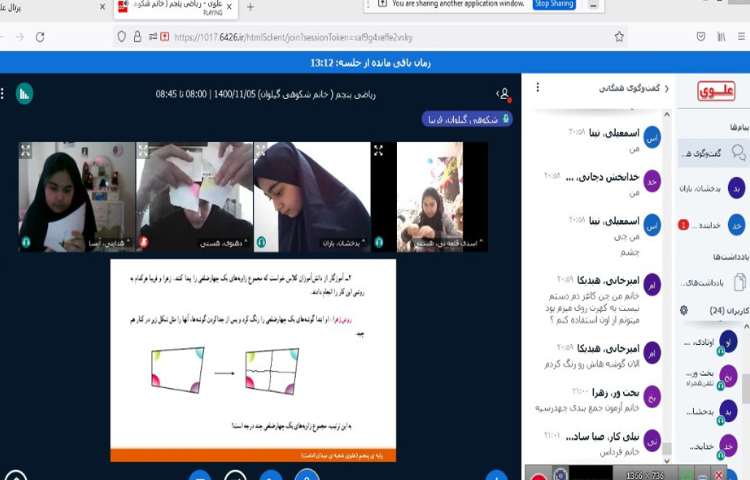Image resolution: width=750 pixels, height=480 pixels.
Task: Click the shared notes document icon
Action: 739,282
